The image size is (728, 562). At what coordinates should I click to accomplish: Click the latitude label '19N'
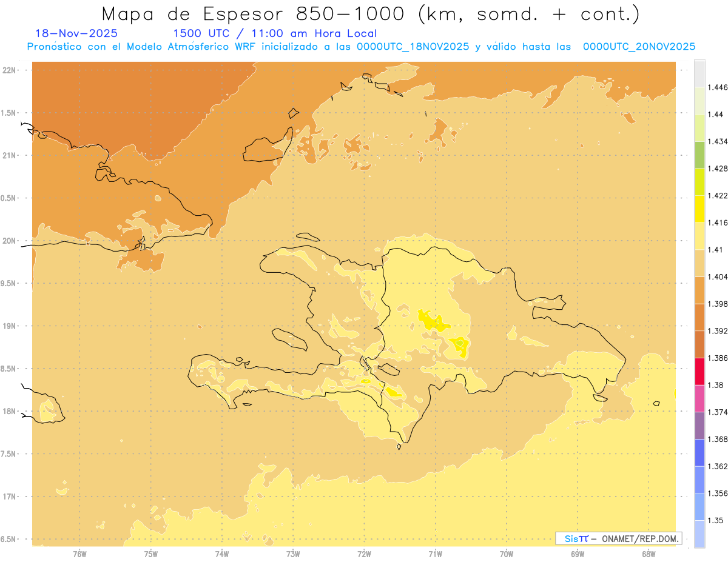click(x=10, y=326)
